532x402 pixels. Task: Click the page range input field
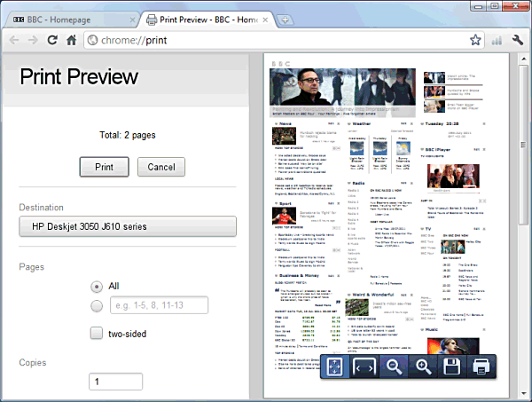pos(159,305)
